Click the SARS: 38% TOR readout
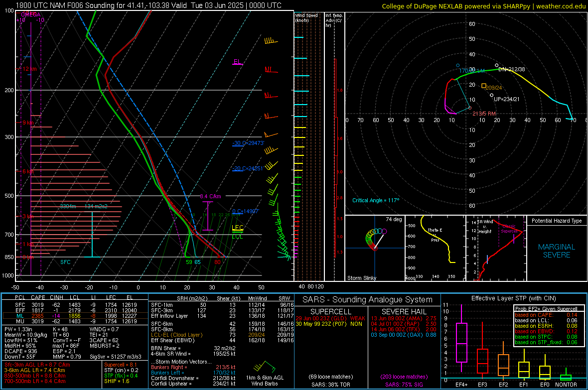Screen dimensions: 588x390 click(x=331, y=385)
